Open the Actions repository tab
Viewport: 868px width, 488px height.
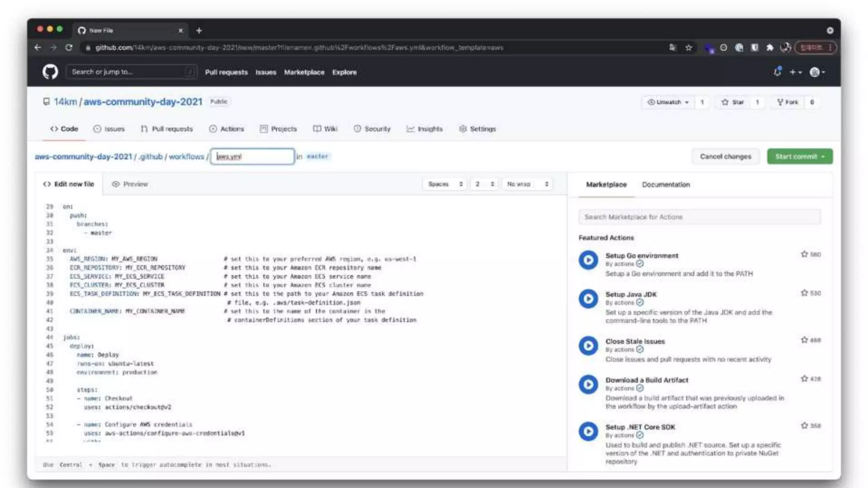click(x=227, y=129)
